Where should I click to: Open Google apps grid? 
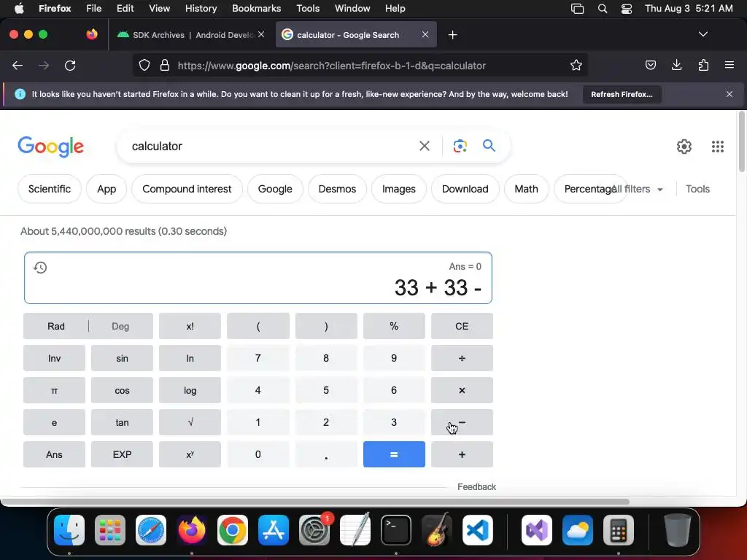pos(718,146)
